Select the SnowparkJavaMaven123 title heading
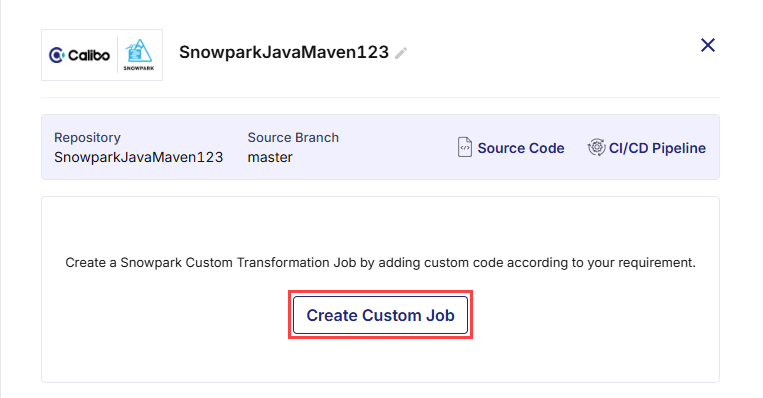This screenshot has width=763, height=398. coord(284,52)
